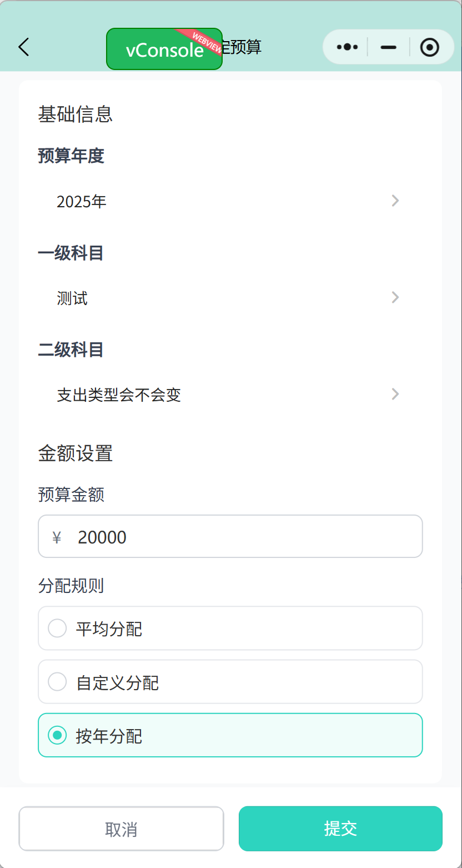Open the 预算年度 year picker

[x=230, y=201]
